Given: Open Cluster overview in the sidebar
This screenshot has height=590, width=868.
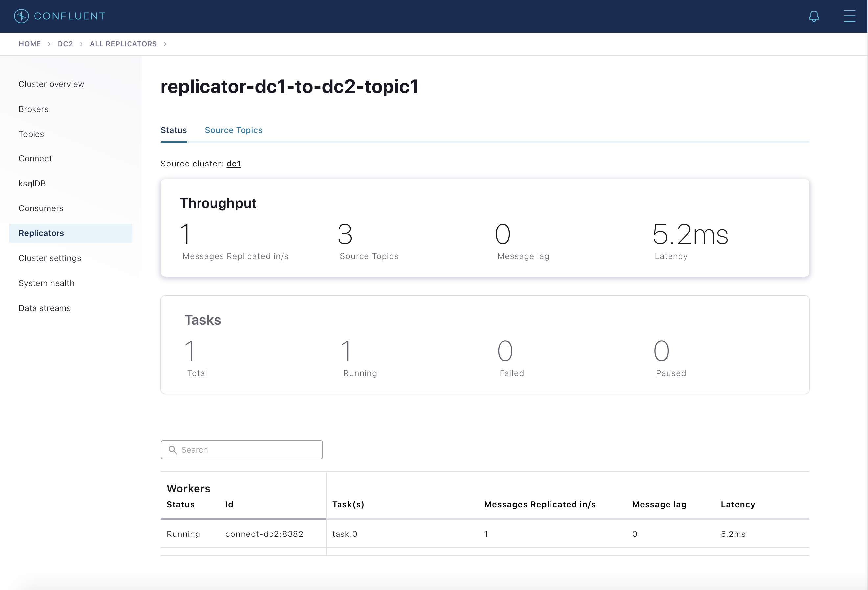Looking at the screenshot, I should pos(52,84).
